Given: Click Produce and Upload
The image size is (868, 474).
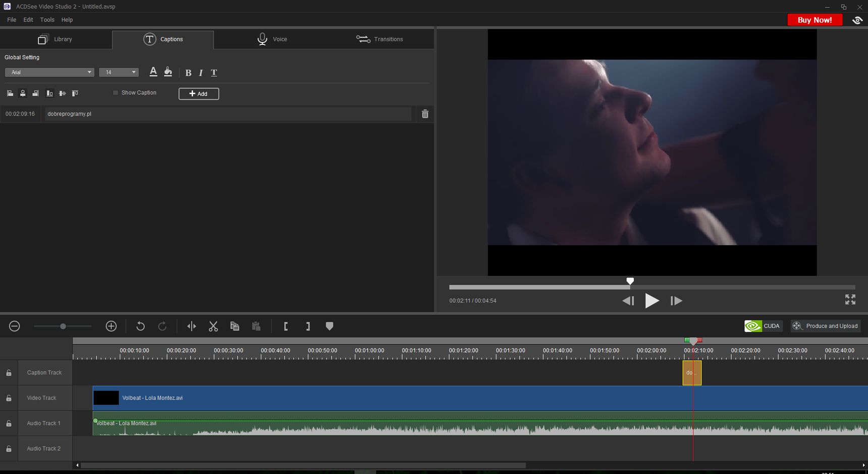Looking at the screenshot, I should [825, 326].
